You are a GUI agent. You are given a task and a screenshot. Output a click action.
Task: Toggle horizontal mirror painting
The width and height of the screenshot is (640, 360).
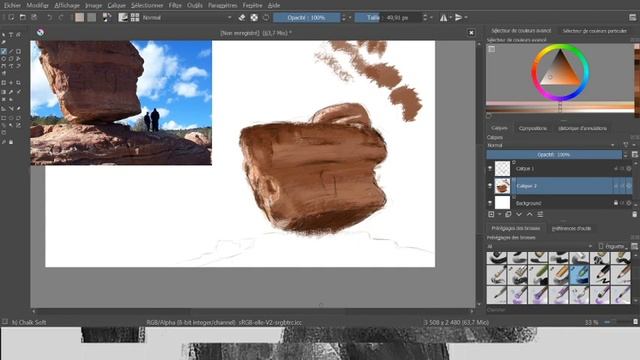[443, 18]
